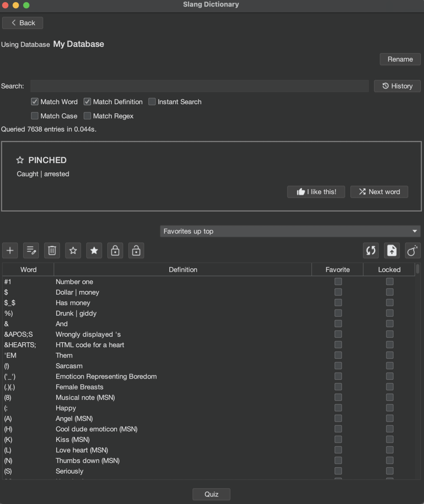Image resolution: width=424 pixels, height=504 pixels.
Task: Unfavorite entries with the outlined star icon
Action: [73, 250]
